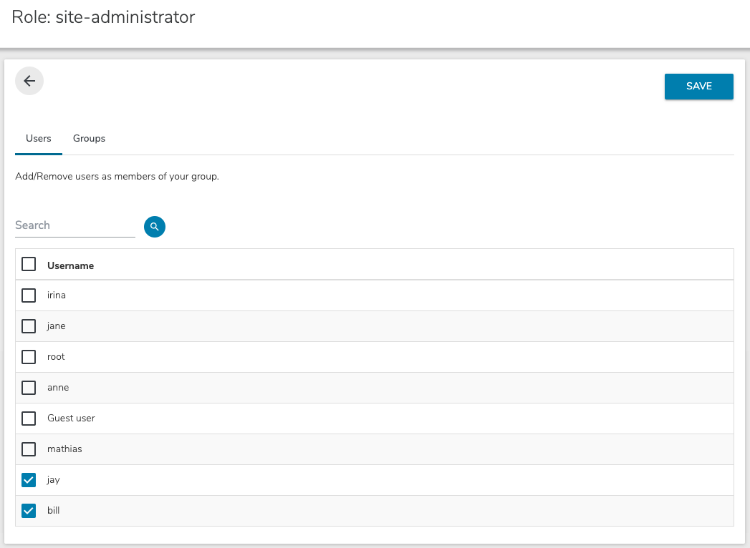Click the Username column header text
This screenshot has width=750, height=548.
point(70,266)
